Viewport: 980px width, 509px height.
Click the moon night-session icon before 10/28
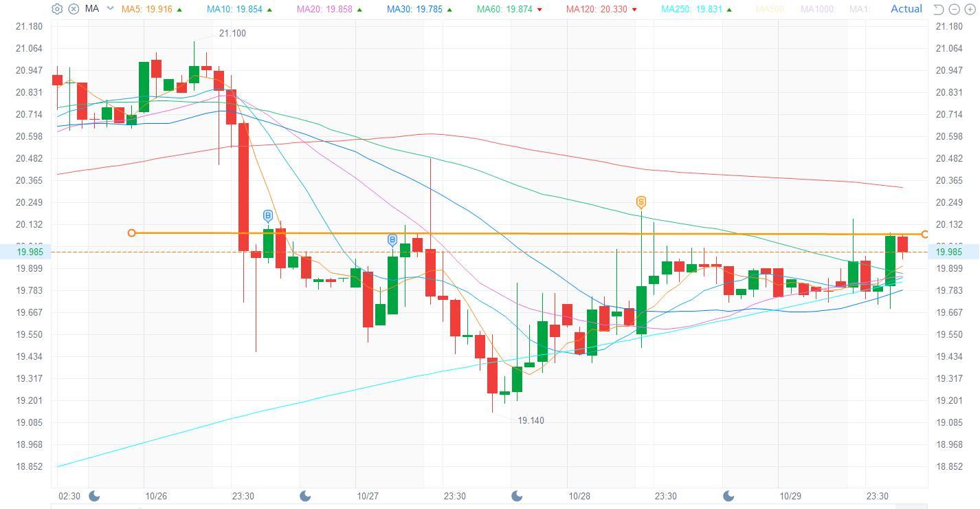click(517, 496)
